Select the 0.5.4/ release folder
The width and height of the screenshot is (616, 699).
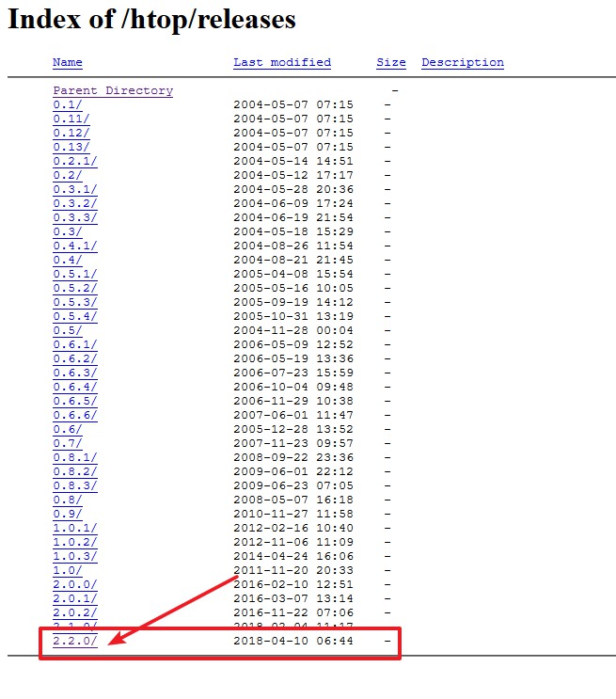point(74,316)
